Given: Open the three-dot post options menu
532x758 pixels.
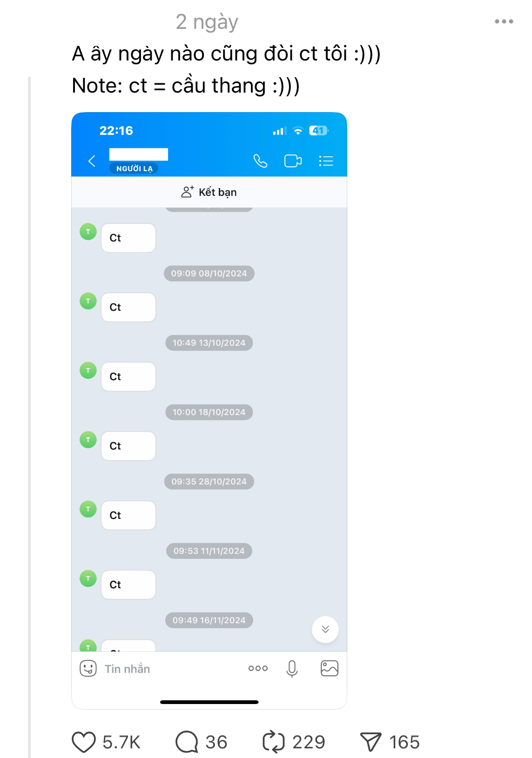Looking at the screenshot, I should pyautogui.click(x=504, y=21).
